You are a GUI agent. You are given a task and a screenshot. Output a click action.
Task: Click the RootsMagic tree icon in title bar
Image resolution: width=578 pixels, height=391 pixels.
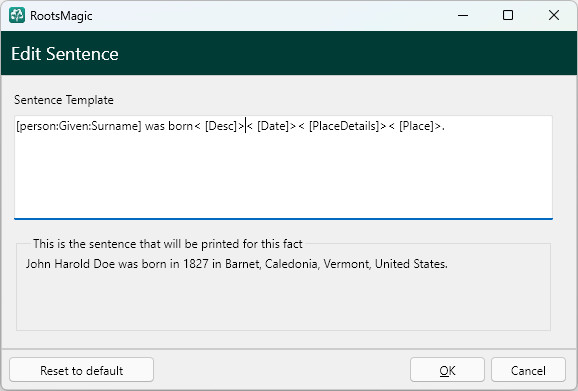17,15
